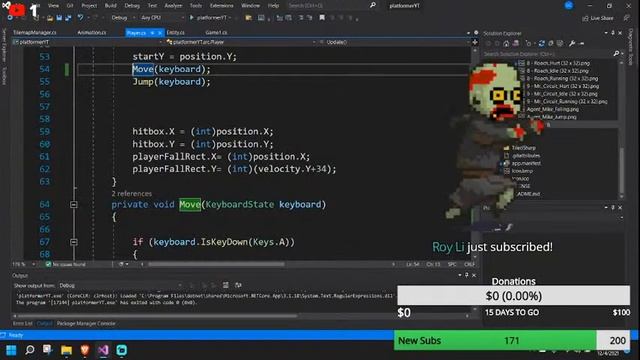
Task: Click the bookmark icon in the toolbar
Action: click(x=322, y=18)
